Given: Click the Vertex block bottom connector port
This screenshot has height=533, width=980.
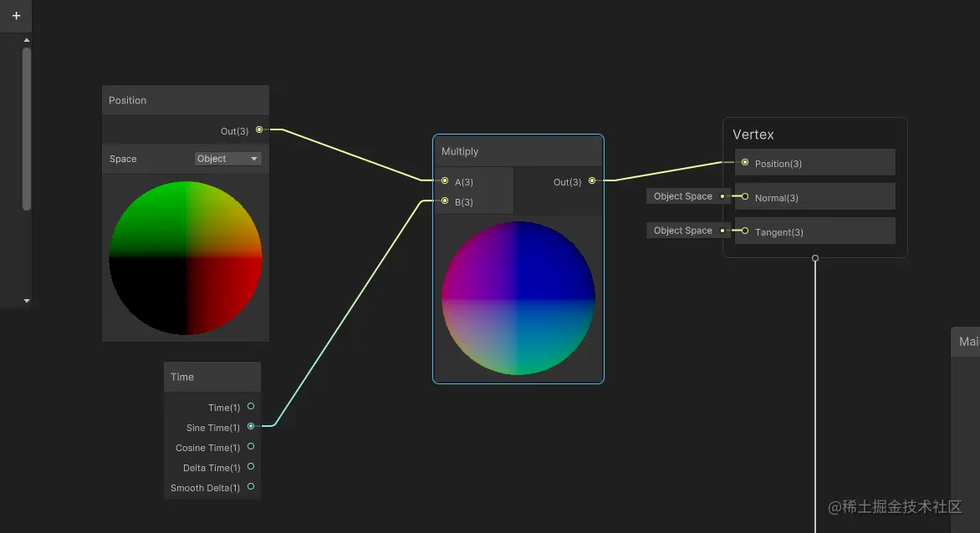Looking at the screenshot, I should coord(815,258).
